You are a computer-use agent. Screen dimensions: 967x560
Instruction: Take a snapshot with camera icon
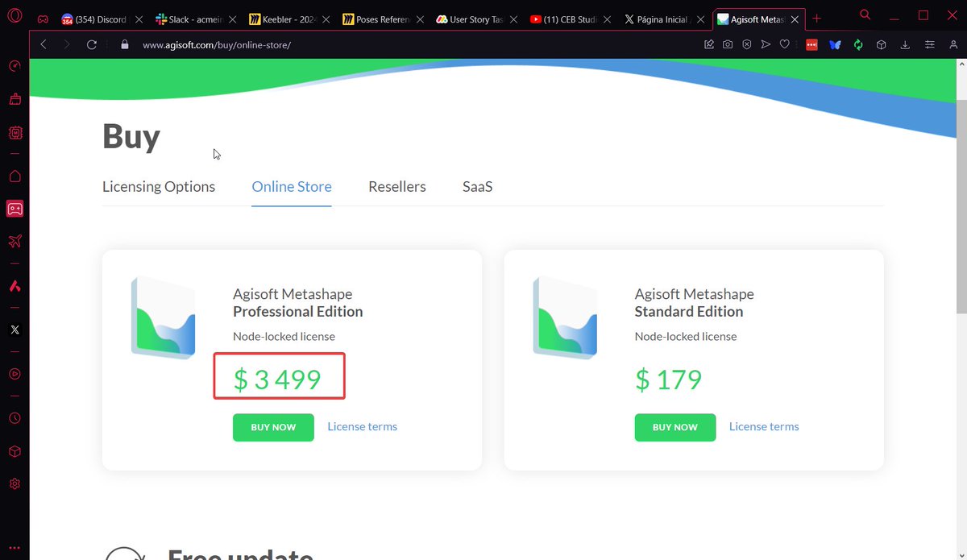(x=728, y=44)
